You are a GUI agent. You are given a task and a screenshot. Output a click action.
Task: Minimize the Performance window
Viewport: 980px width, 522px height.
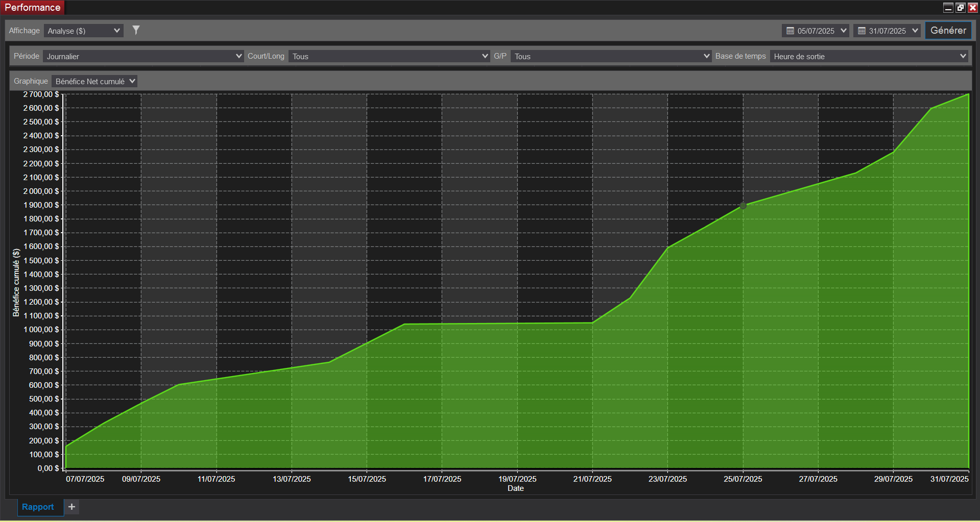pyautogui.click(x=948, y=8)
